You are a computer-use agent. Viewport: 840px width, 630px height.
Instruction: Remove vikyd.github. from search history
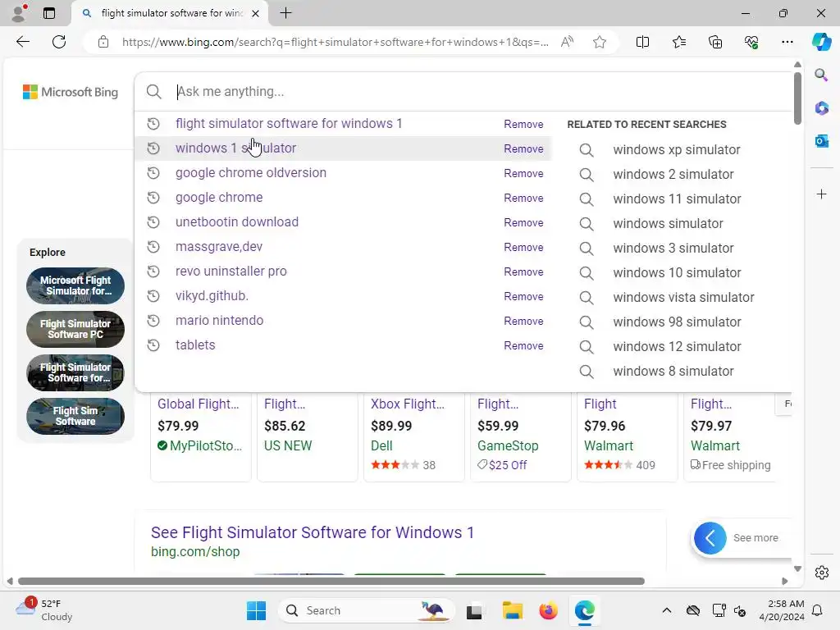coord(523,297)
